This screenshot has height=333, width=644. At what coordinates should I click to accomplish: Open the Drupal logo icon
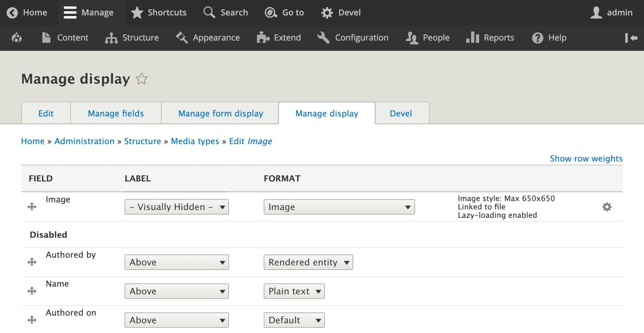click(16, 38)
